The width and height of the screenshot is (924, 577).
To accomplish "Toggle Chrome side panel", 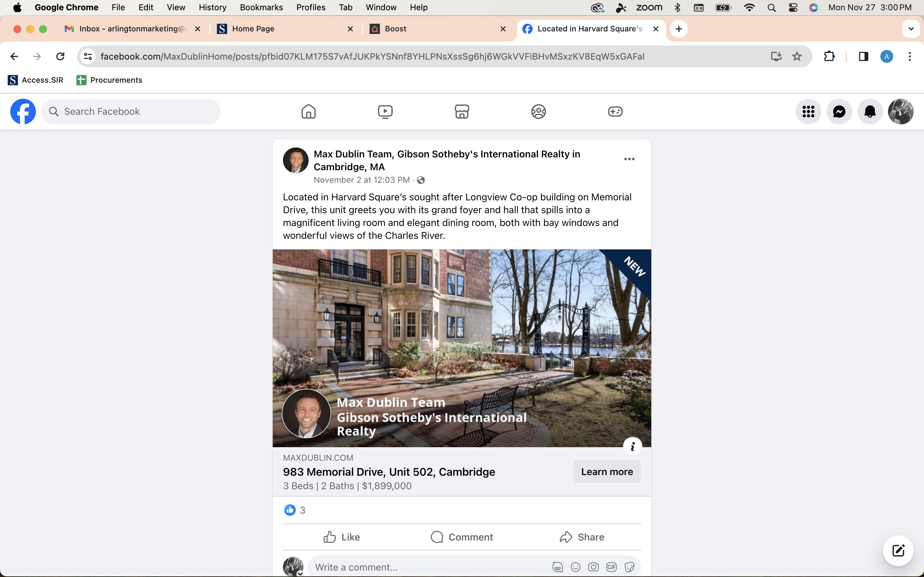I will (x=863, y=56).
